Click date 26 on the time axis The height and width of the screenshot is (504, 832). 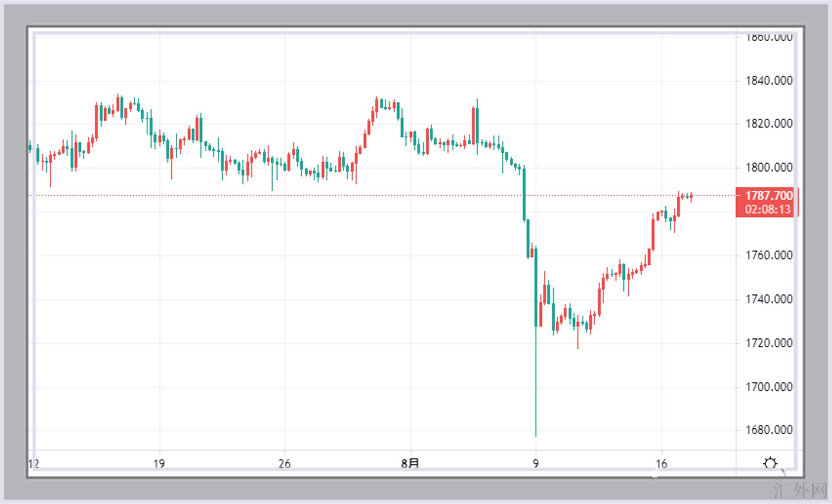click(284, 464)
